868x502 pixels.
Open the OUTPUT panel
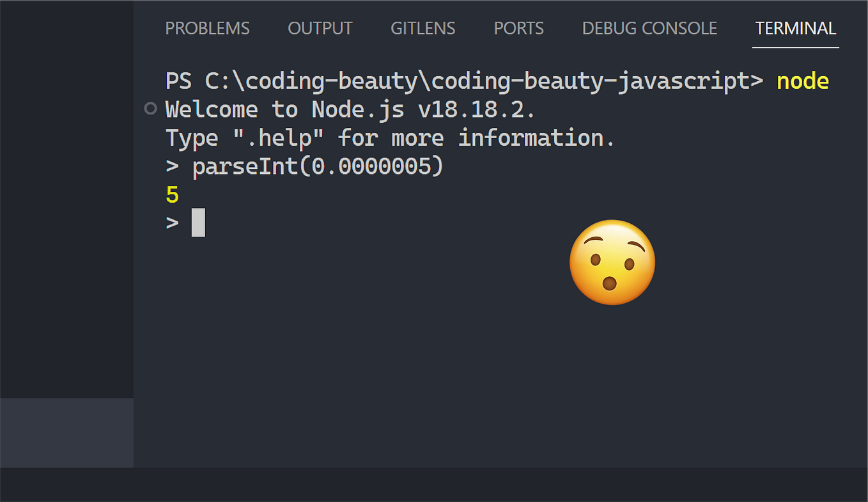tap(320, 28)
